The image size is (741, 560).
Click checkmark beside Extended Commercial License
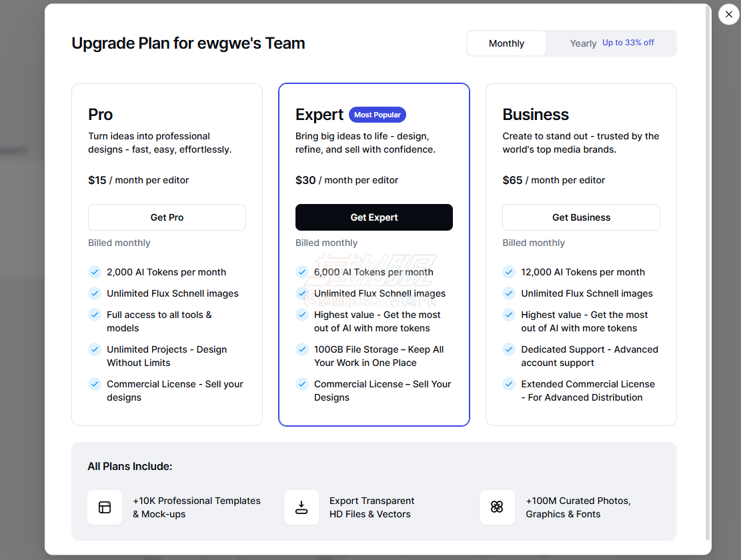tap(509, 384)
